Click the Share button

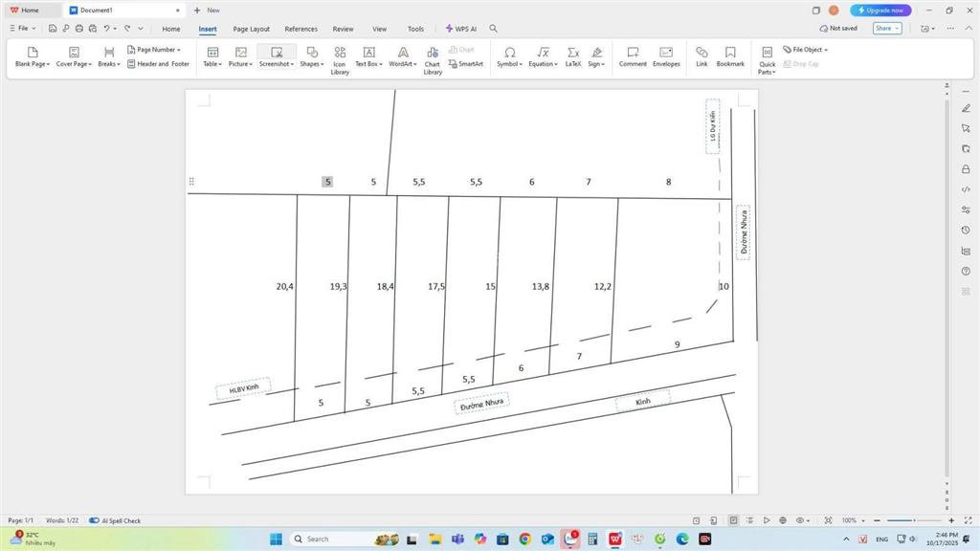click(886, 29)
